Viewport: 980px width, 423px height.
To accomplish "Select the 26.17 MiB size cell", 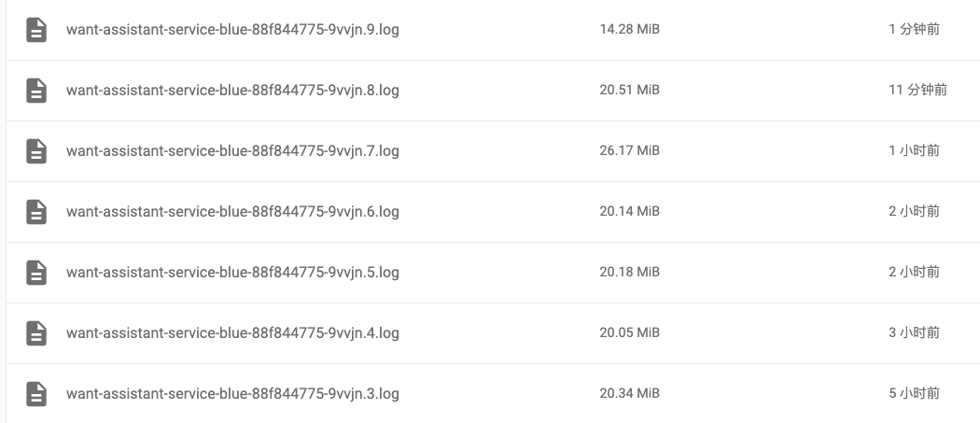I will pos(629,151).
